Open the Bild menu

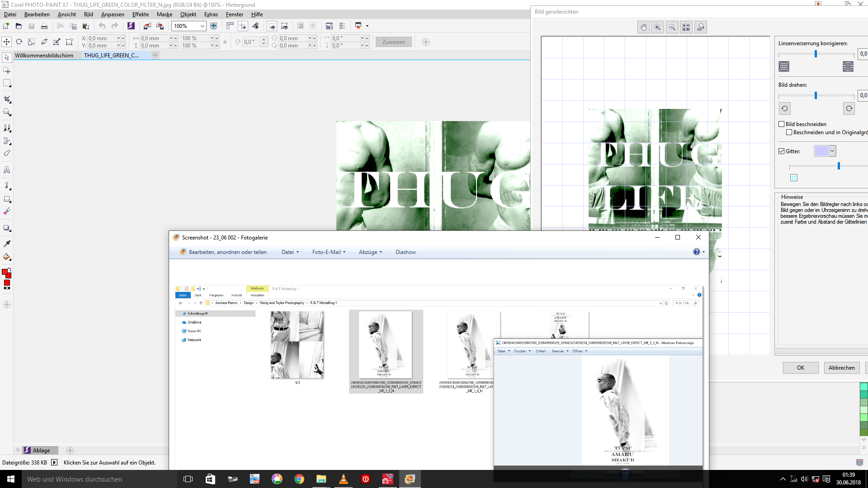point(88,14)
